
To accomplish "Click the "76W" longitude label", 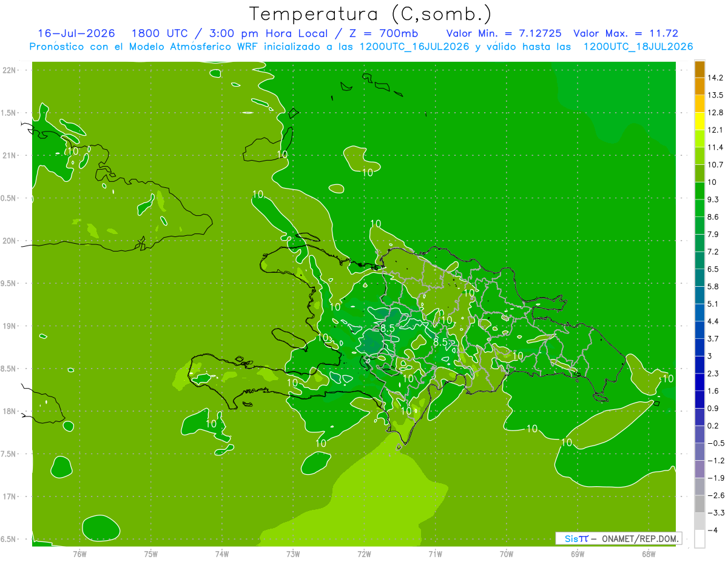I will pos(79,554).
